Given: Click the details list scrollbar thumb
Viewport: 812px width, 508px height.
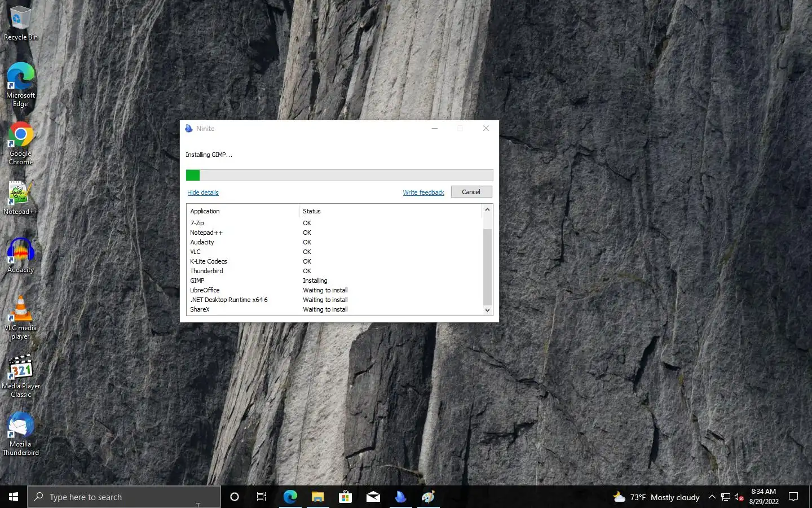Looking at the screenshot, I should (488, 267).
